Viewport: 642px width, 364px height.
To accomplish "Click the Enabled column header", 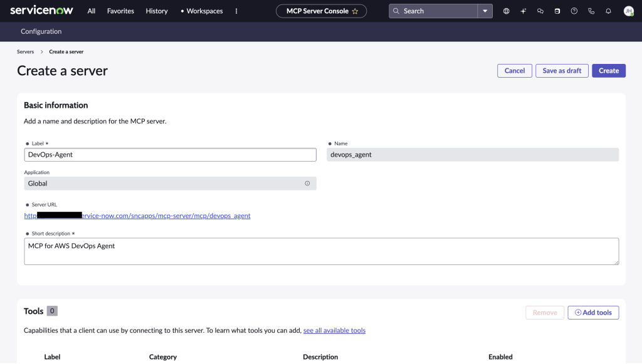I will [500, 357].
